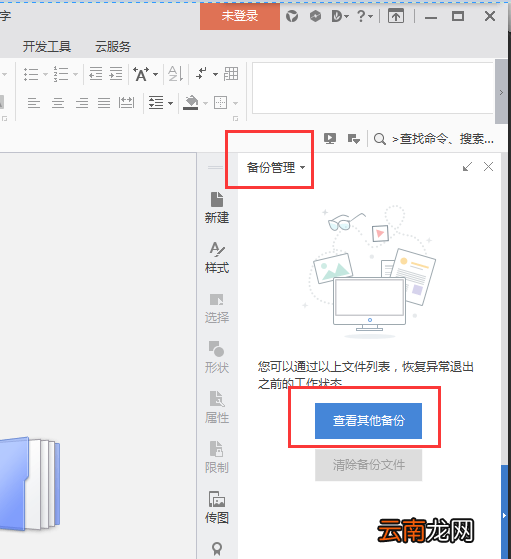This screenshot has width=511, height=559.
Task: Click the justify text icon
Action: 104,103
